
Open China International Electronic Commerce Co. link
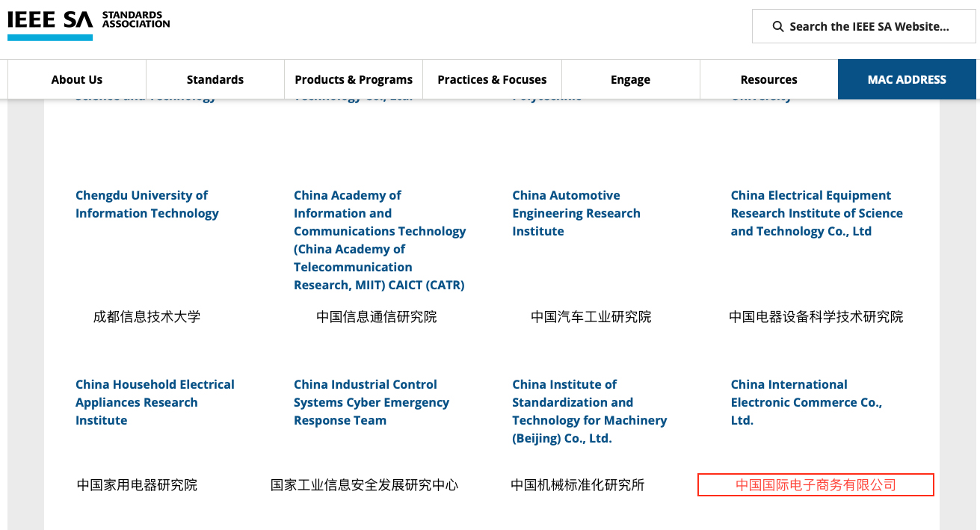coord(806,402)
